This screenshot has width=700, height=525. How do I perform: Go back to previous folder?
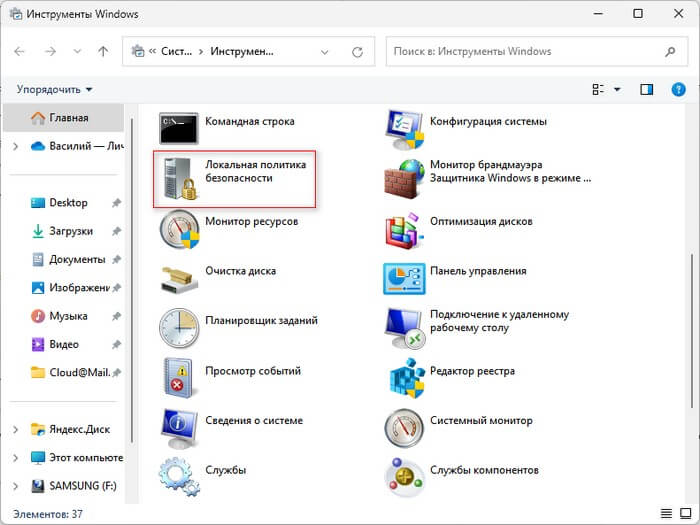point(19,52)
